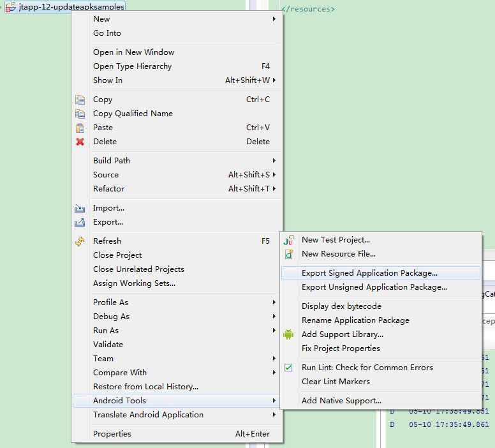Expand the Debug As submenu arrow
The width and height of the screenshot is (495, 448).
point(274,317)
